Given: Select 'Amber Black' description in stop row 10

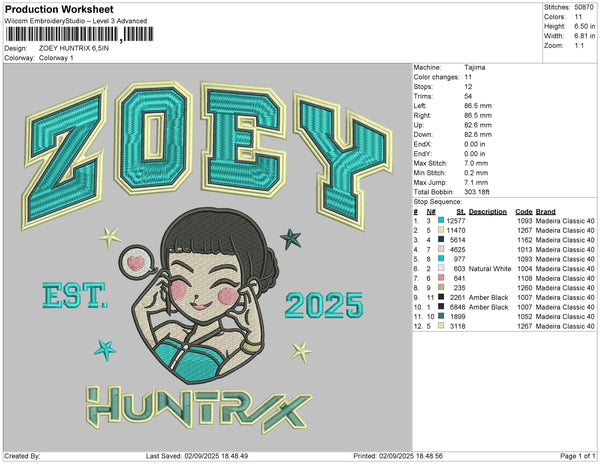Looking at the screenshot, I should (x=488, y=307).
